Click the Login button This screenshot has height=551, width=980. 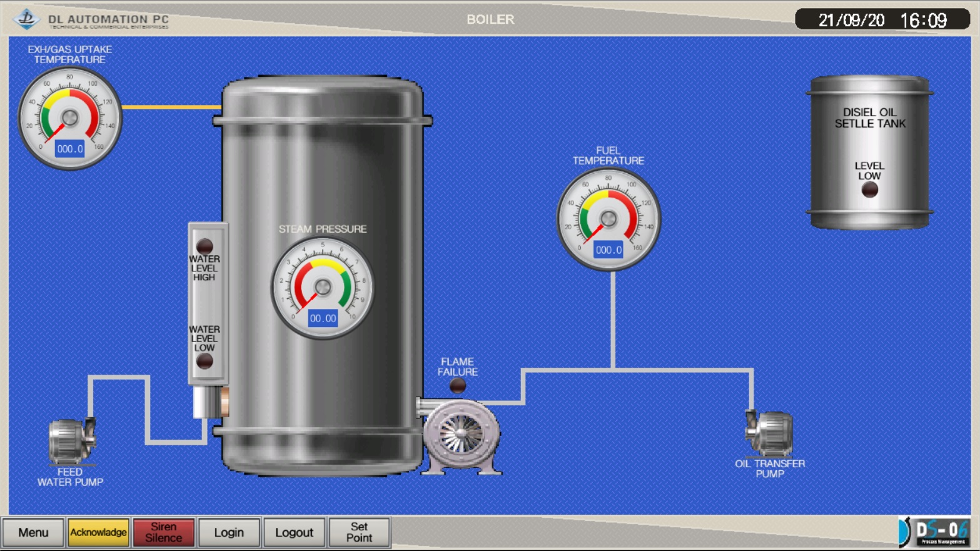point(229,532)
